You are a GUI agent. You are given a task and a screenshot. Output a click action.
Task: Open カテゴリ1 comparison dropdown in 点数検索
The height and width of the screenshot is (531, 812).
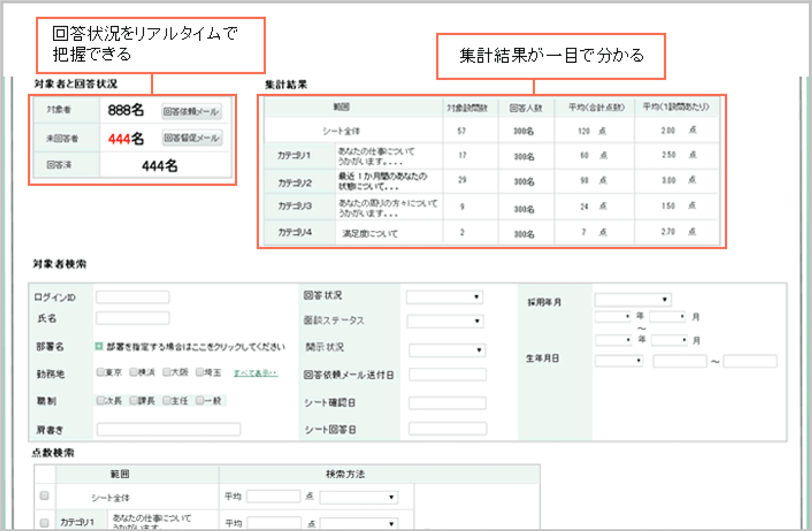[x=359, y=523]
